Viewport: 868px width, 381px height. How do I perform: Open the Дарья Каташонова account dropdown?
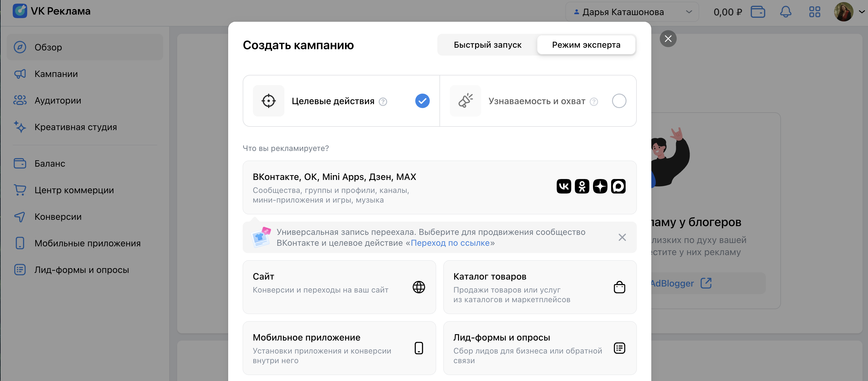632,12
